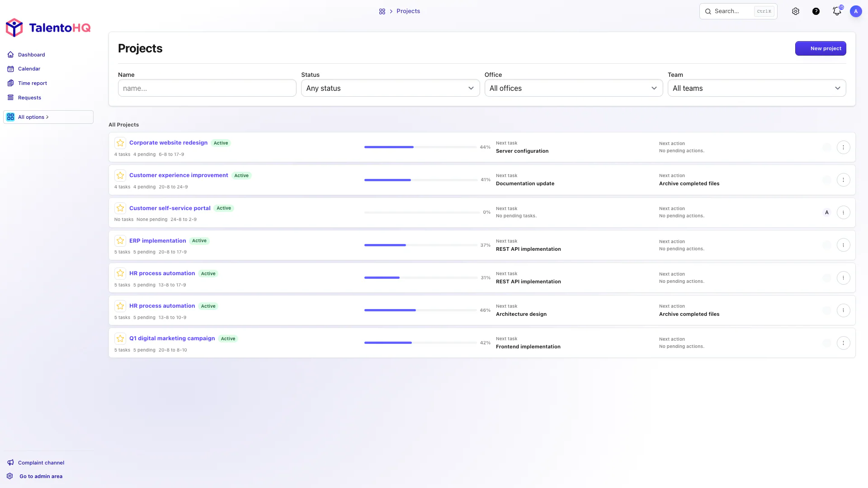868x488 pixels.
Task: Favorite the Customer self-service portal project
Action: point(120,208)
